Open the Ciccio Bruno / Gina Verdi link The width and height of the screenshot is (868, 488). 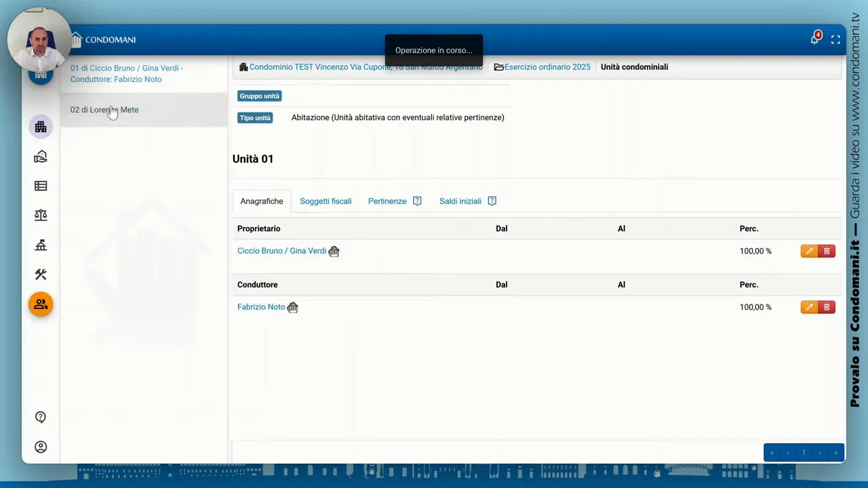tap(281, 251)
